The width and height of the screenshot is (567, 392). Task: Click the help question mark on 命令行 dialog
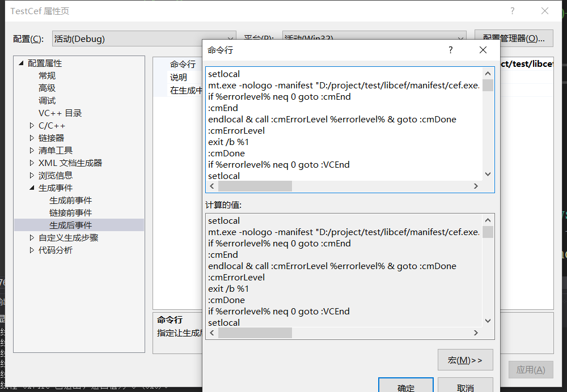click(450, 50)
